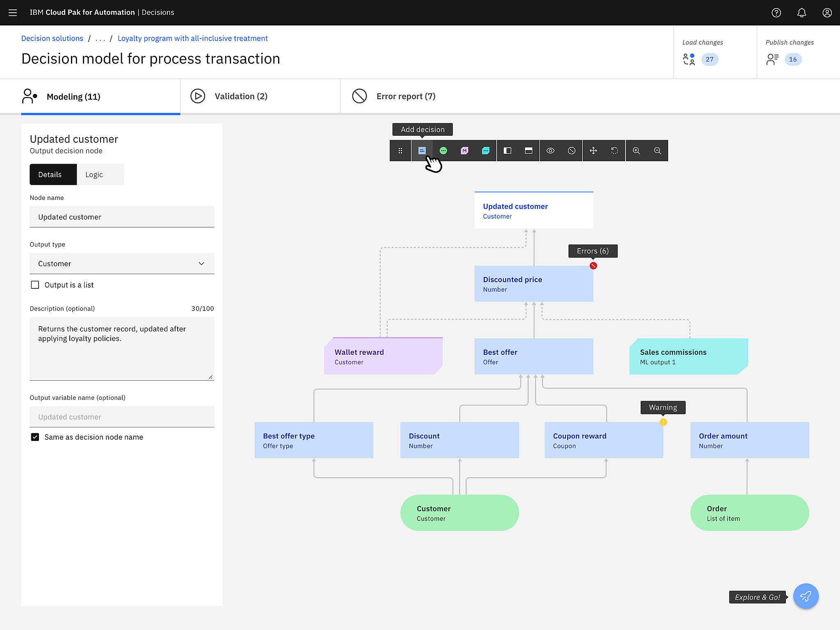Select the green Customer input node
The width and height of the screenshot is (840, 630).
tap(459, 513)
